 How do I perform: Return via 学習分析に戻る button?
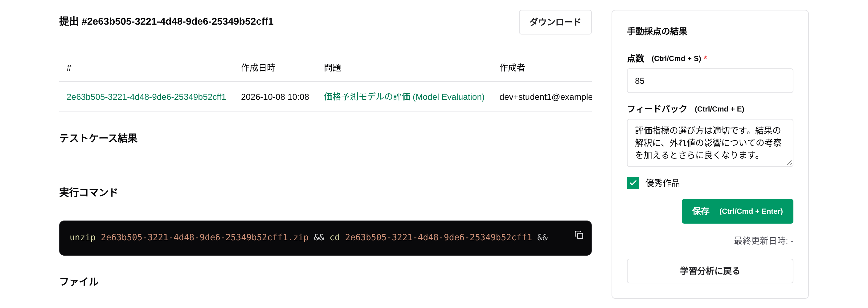710,271
